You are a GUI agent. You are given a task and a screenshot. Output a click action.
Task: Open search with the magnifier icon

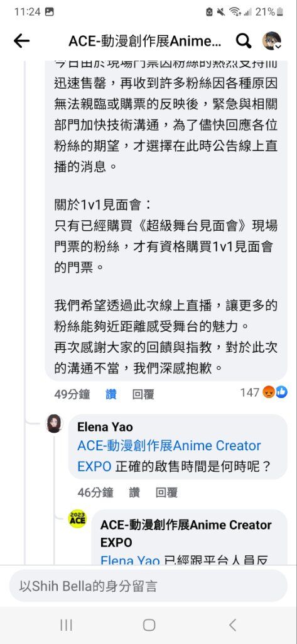point(243,41)
